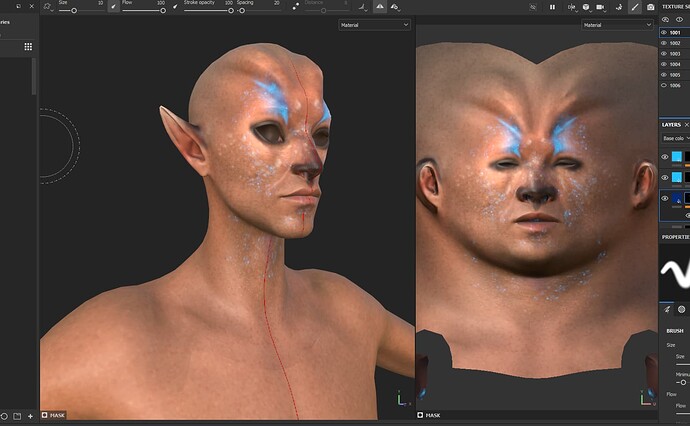Select texture set 1003
Screen dimensions: 690x426
[x=675, y=54]
